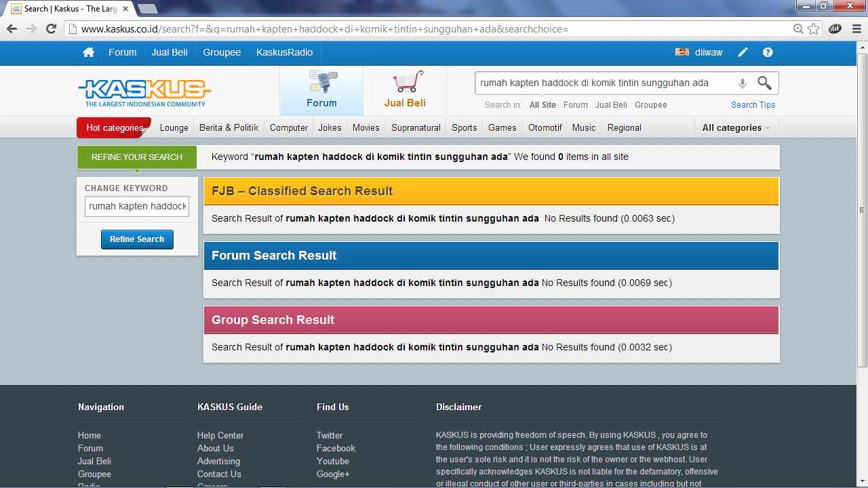Viewport: 868px width, 488px height.
Task: Select Forum search scope under search box
Action: coord(576,105)
